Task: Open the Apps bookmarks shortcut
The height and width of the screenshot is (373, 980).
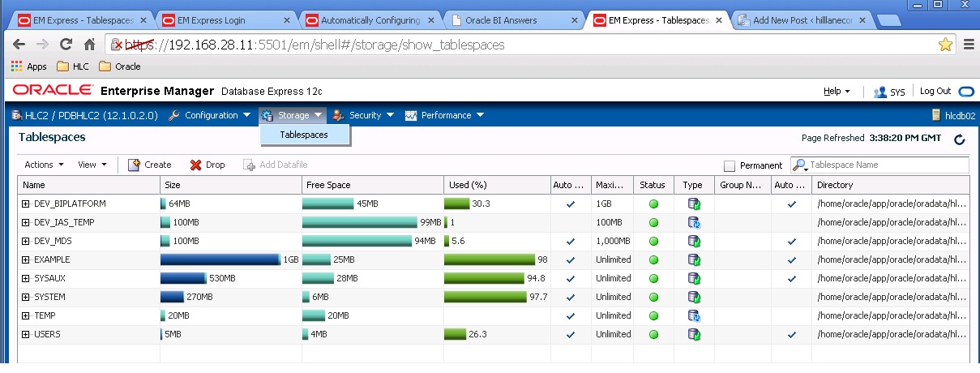Action: point(29,66)
